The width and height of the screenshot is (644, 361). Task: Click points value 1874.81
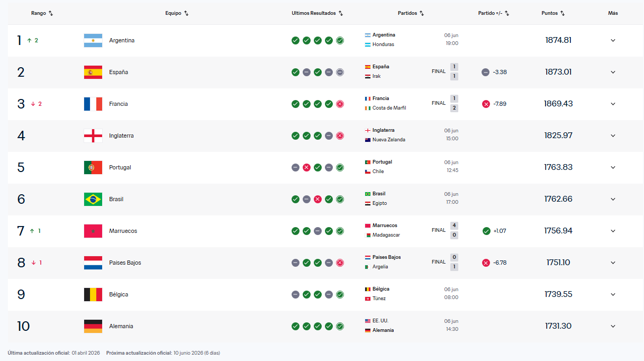[x=558, y=40]
